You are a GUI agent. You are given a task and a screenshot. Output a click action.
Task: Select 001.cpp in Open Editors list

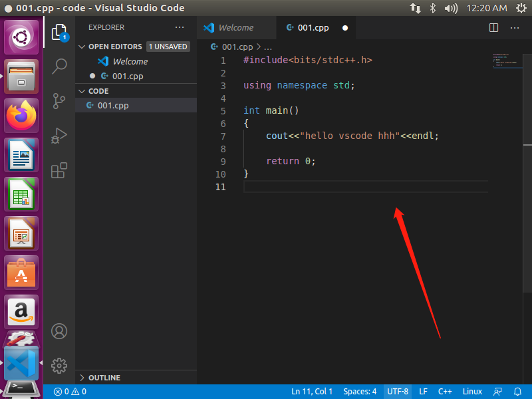click(136, 76)
